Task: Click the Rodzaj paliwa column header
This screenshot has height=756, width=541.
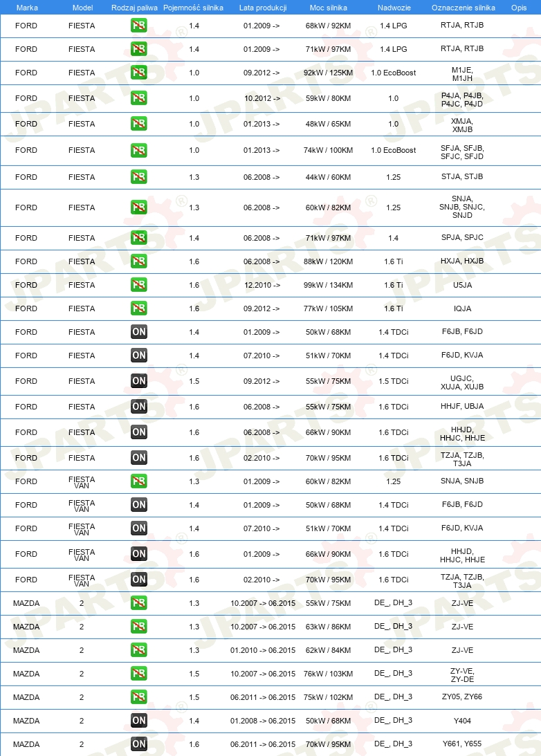Action: pos(134,8)
